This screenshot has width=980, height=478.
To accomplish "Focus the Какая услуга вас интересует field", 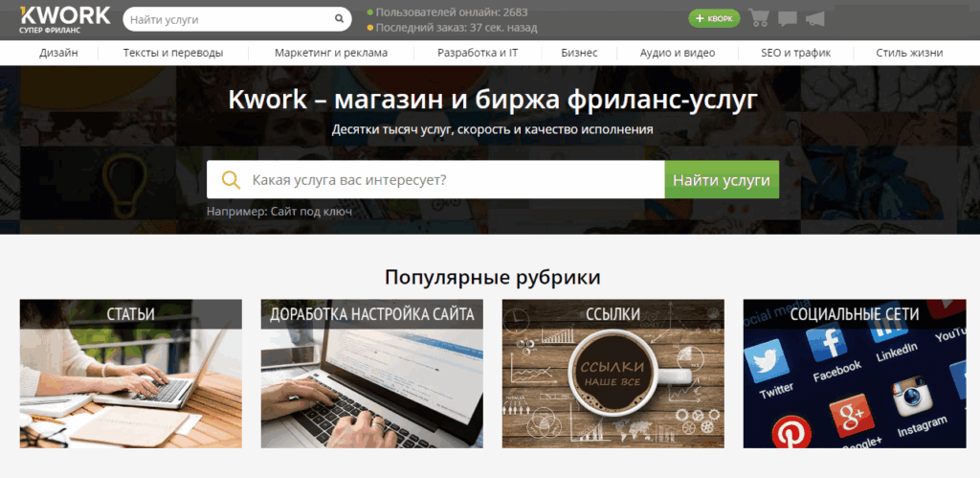I will coord(435,180).
